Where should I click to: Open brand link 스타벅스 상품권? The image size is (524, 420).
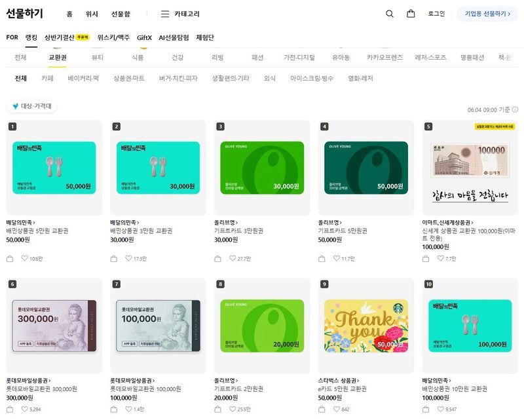[x=339, y=381]
